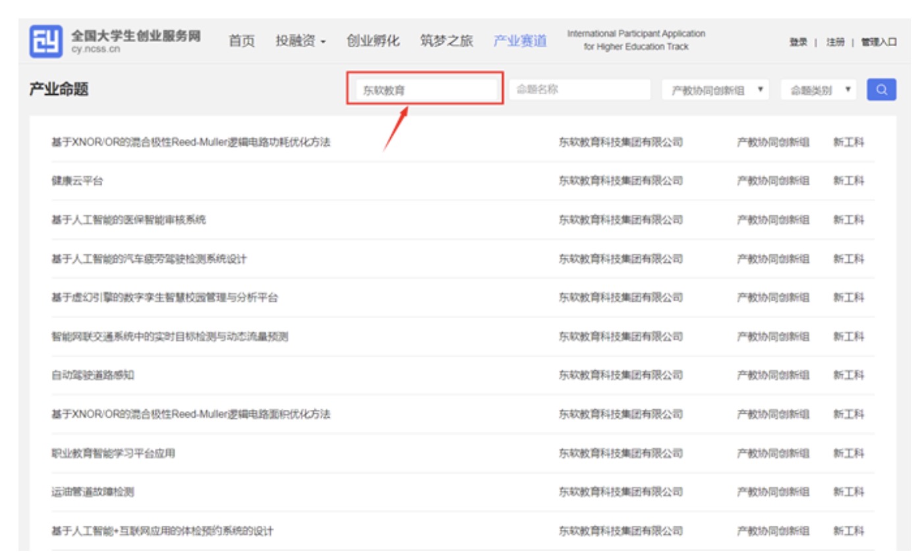The height and width of the screenshot is (560, 924).
Task: Open the 创业孵化 menu item
Action: point(373,41)
